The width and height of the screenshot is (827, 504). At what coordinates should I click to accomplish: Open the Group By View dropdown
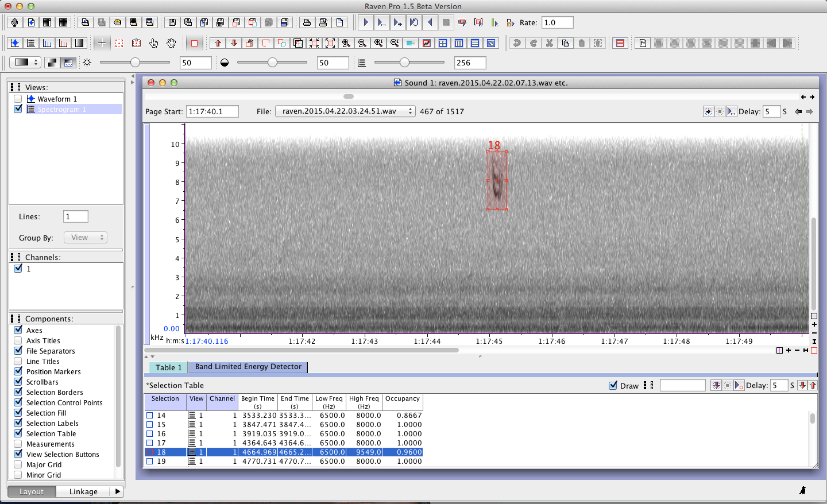(85, 238)
